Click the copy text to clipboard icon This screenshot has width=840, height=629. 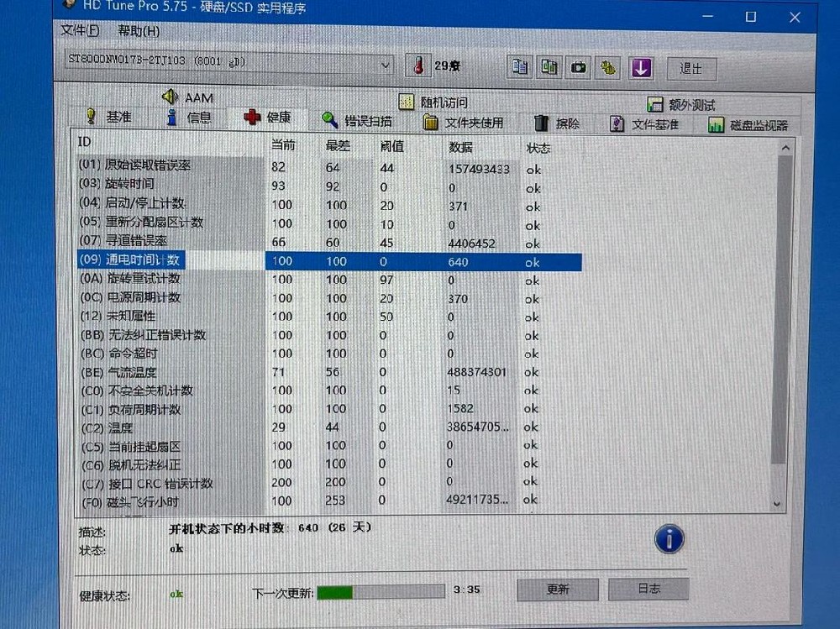coord(521,67)
